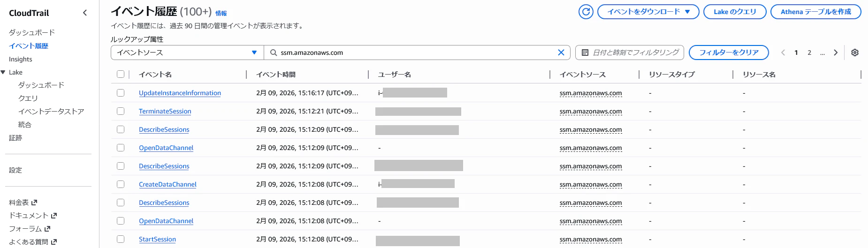Check the UpdateInstanceInformation row checkbox
The width and height of the screenshot is (868, 248).
pyautogui.click(x=121, y=93)
